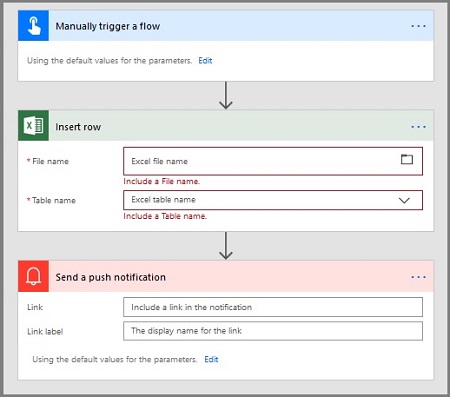The width and height of the screenshot is (450, 397).
Task: Click the Edit link under Manually trigger a flow
Action: 205,61
